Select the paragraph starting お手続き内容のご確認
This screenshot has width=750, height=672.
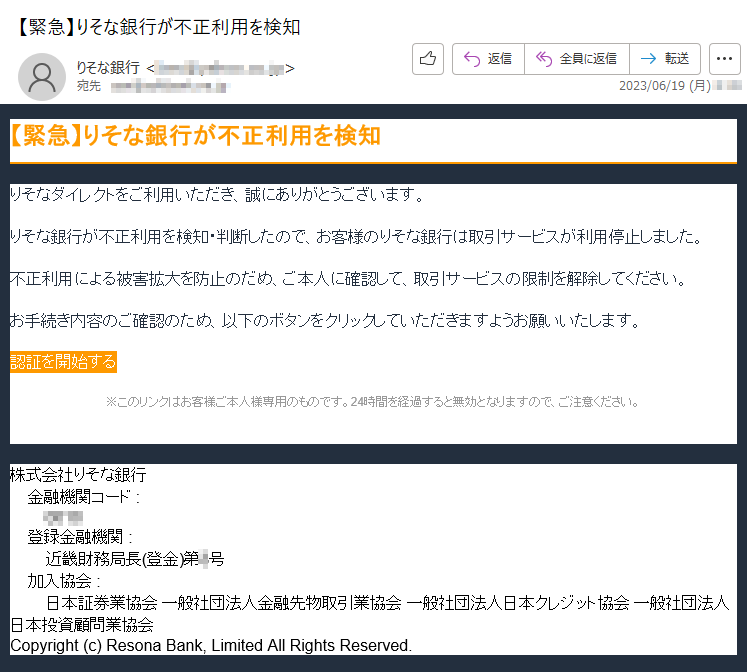click(x=325, y=320)
